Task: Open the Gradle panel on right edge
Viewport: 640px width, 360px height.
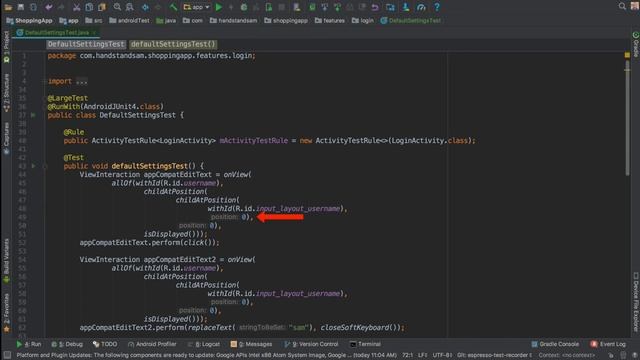Action: click(636, 44)
